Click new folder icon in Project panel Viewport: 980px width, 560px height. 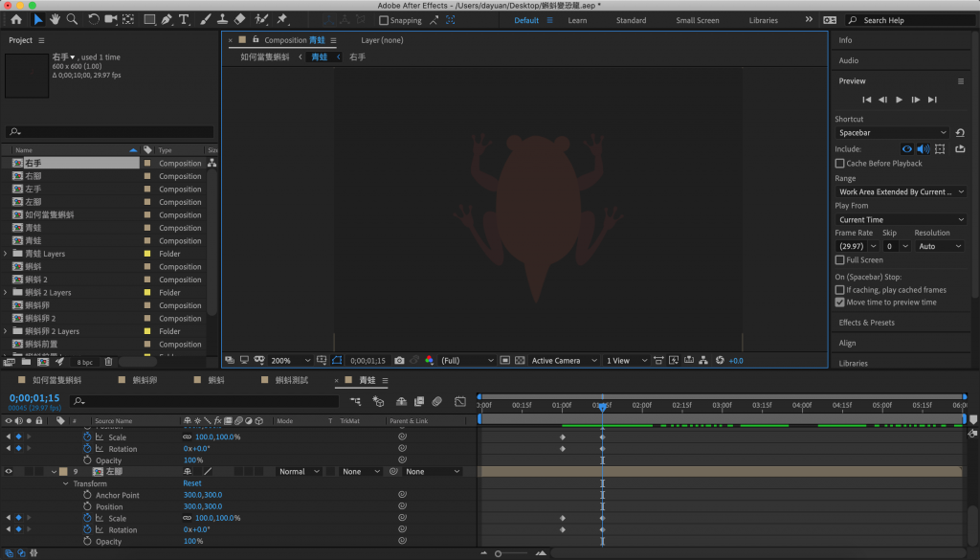coord(26,362)
